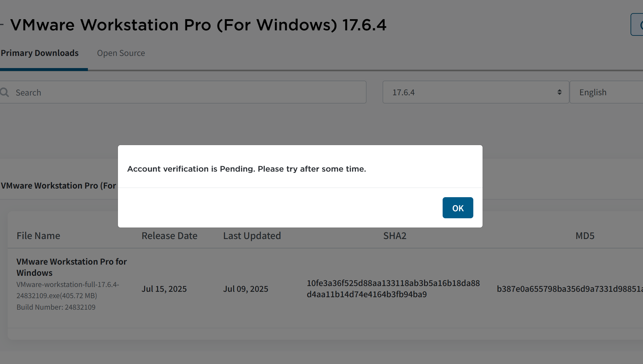Click the MD5 hash value text
The width and height of the screenshot is (643, 364).
click(x=570, y=289)
